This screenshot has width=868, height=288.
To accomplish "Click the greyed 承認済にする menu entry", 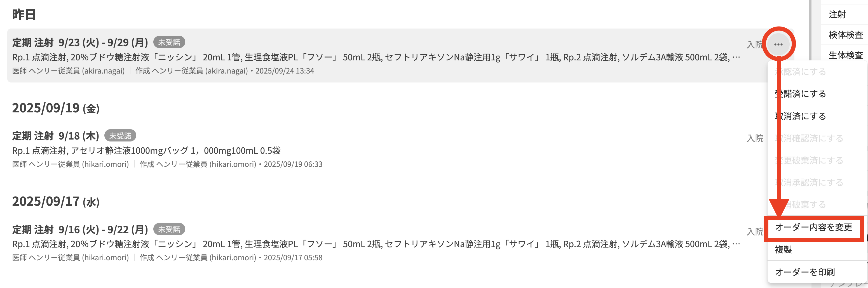I will 804,72.
